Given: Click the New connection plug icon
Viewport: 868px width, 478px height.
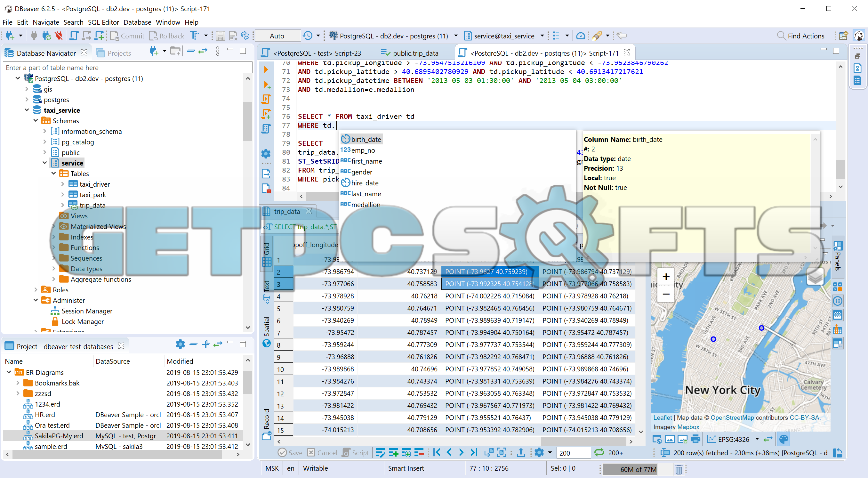Looking at the screenshot, I should pos(10,36).
